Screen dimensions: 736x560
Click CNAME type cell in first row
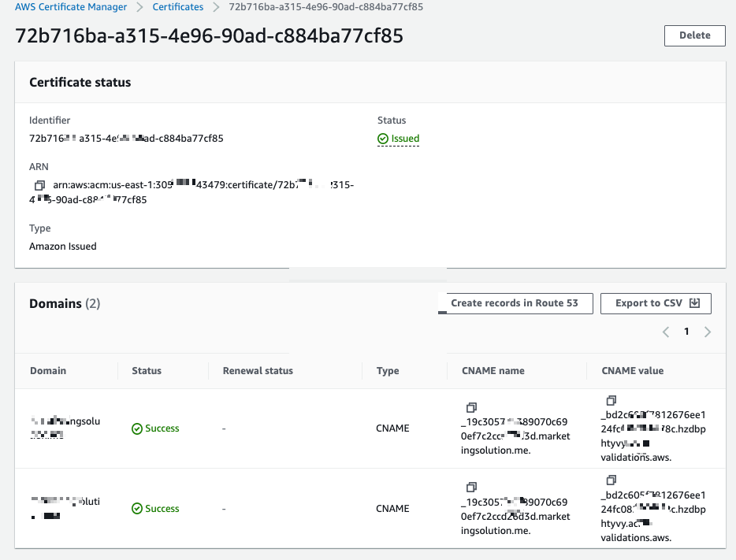392,428
